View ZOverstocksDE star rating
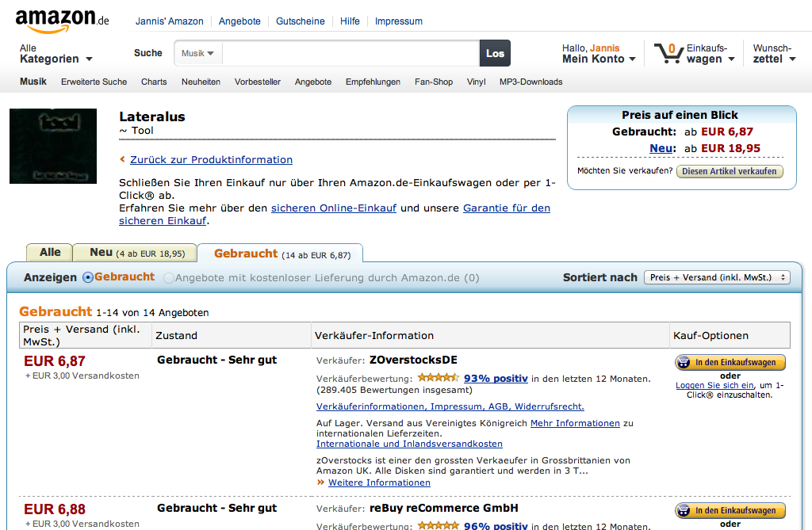This screenshot has height=530, width=812. [438, 378]
